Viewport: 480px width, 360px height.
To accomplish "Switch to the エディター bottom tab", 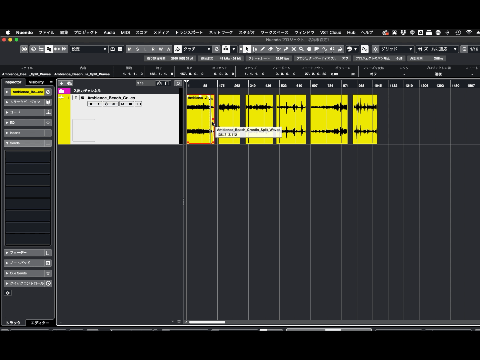I will pos(40,323).
